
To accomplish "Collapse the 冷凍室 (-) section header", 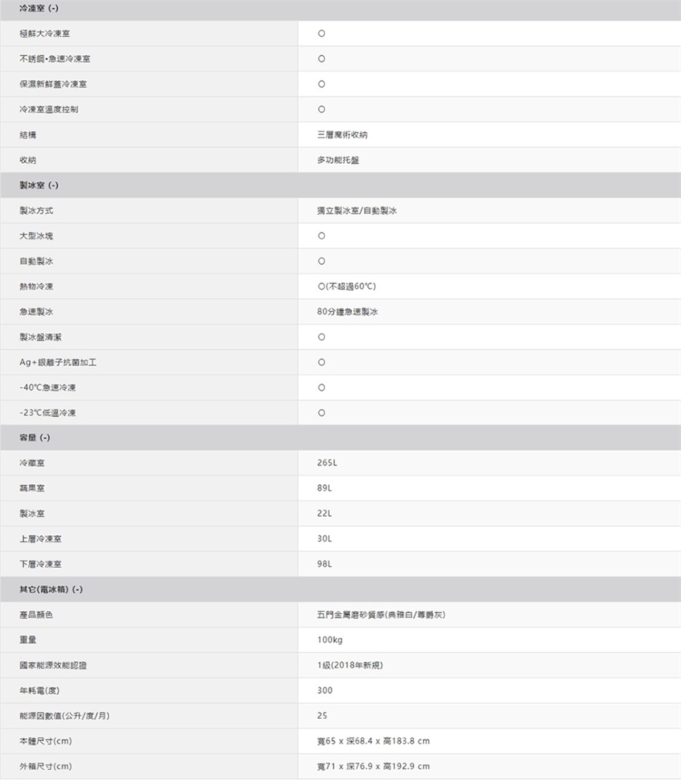I will (x=39, y=9).
